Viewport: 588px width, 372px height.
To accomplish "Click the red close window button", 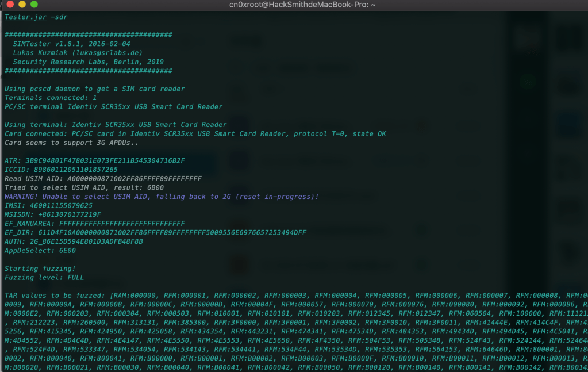I will pyautogui.click(x=10, y=5).
